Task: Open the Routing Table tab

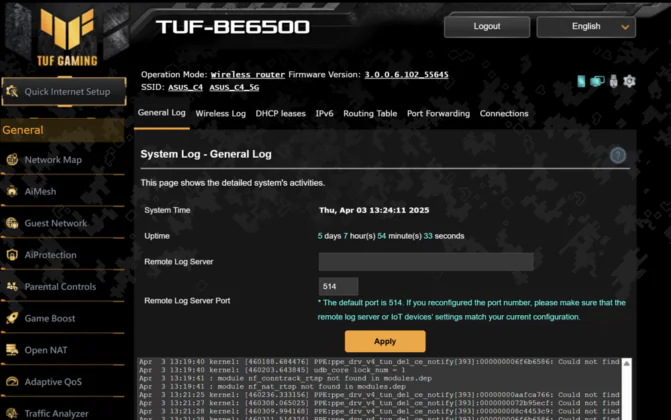Action: 370,113
